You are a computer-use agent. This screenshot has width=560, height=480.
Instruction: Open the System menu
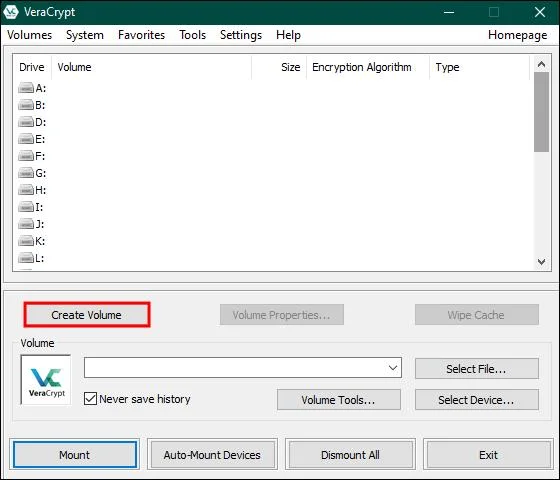85,35
